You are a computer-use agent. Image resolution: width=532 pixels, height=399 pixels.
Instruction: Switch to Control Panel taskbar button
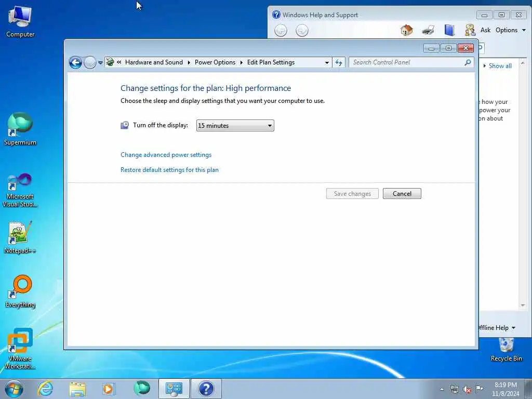pos(174,389)
